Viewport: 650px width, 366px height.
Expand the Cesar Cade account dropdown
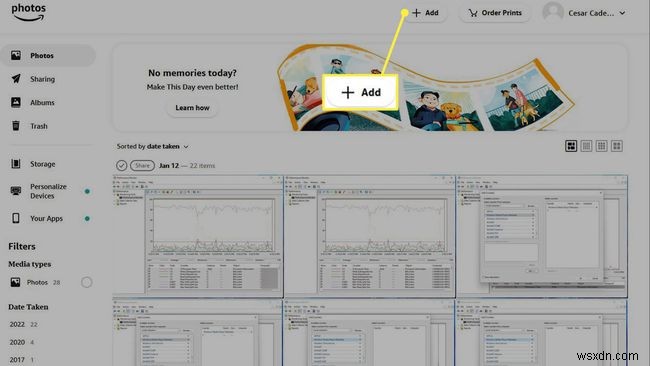(x=597, y=13)
